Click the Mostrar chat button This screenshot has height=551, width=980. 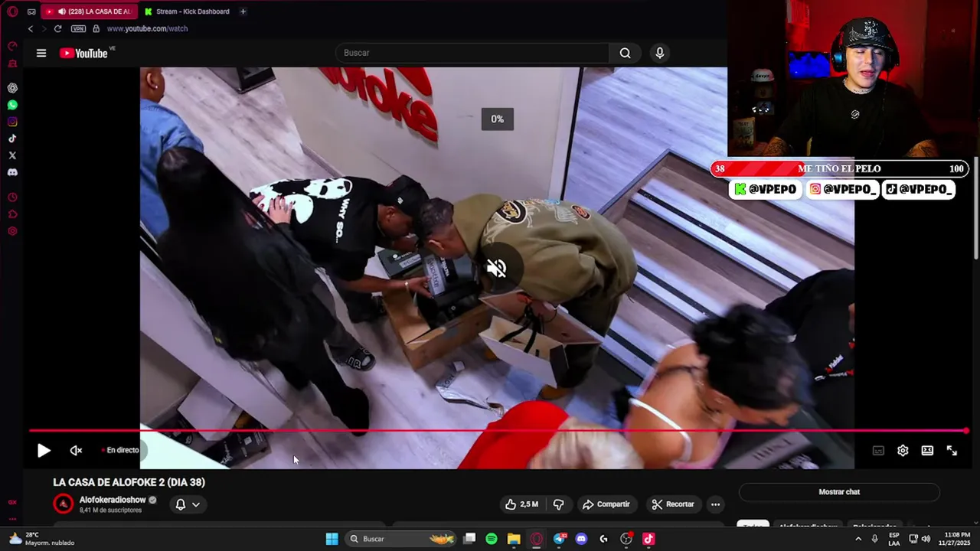coord(839,492)
